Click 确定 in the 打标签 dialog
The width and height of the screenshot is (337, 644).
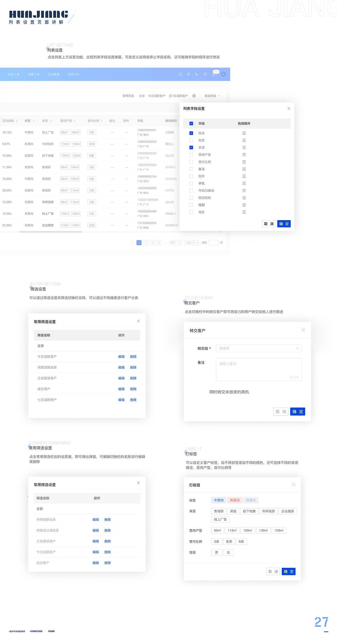[x=289, y=572]
